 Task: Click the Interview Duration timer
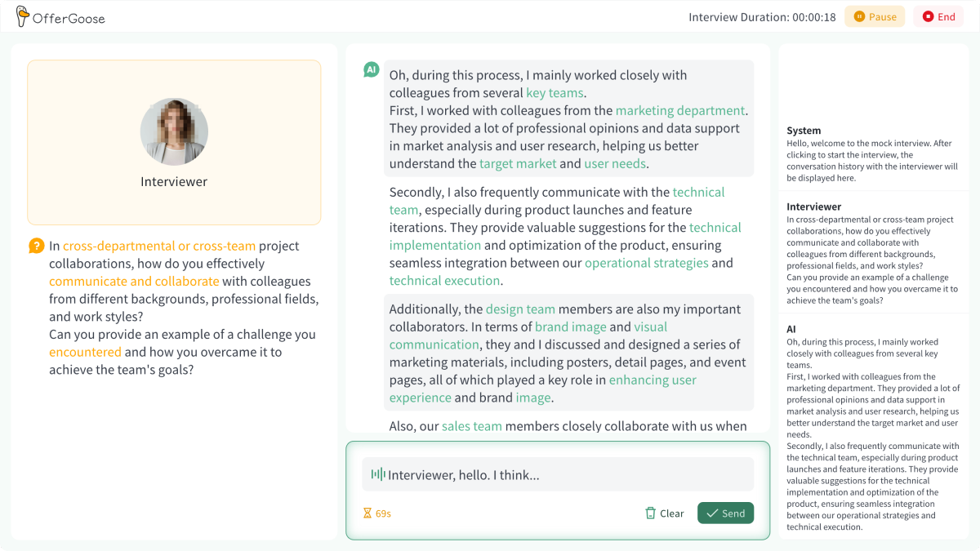pos(761,17)
